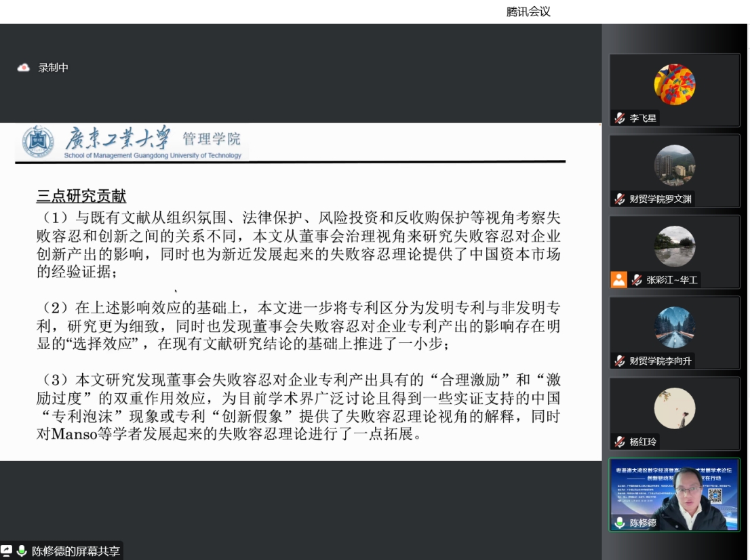This screenshot has height=560, width=750.
Task: Click the muted mic icon next to 杨红玲
Action: pyautogui.click(x=620, y=441)
